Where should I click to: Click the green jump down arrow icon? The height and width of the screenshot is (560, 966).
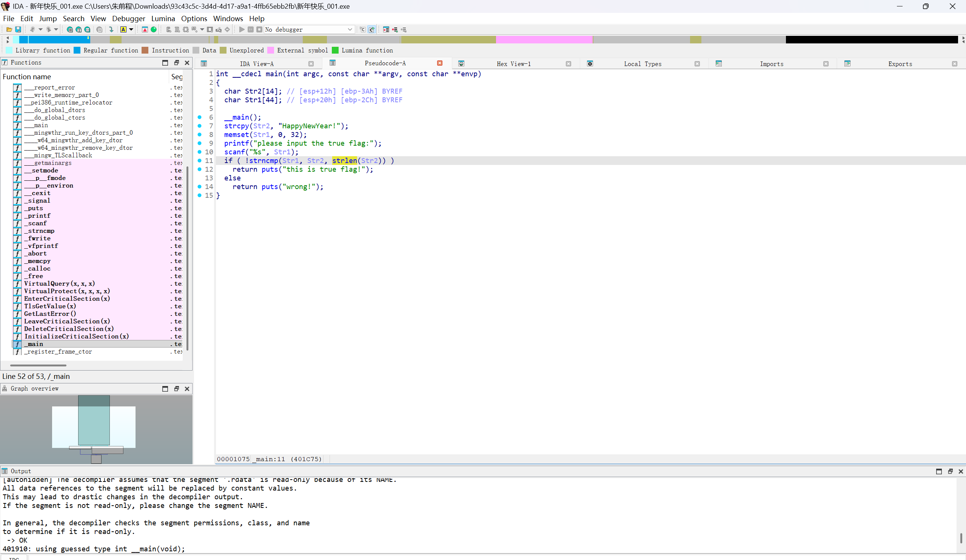coord(111,29)
